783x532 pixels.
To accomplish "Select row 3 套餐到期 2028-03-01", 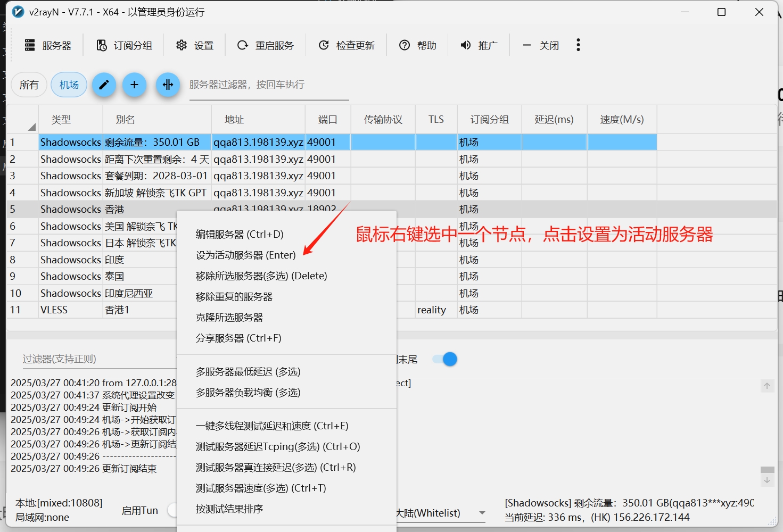I will [331, 176].
